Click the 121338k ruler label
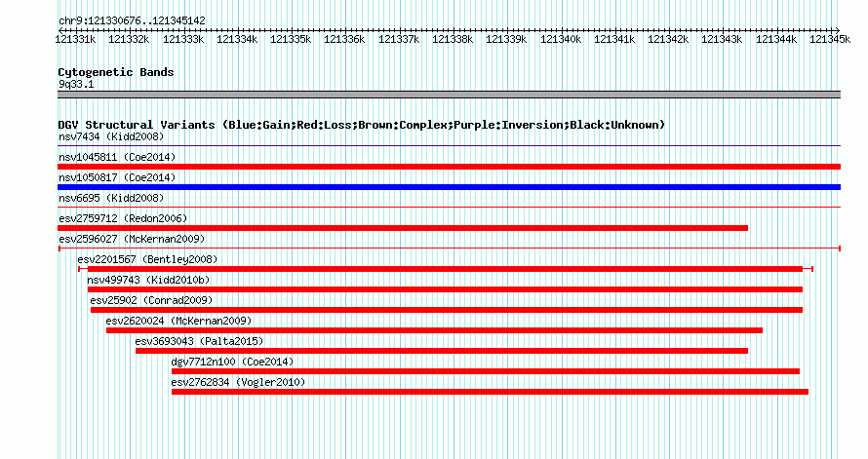 pos(453,39)
